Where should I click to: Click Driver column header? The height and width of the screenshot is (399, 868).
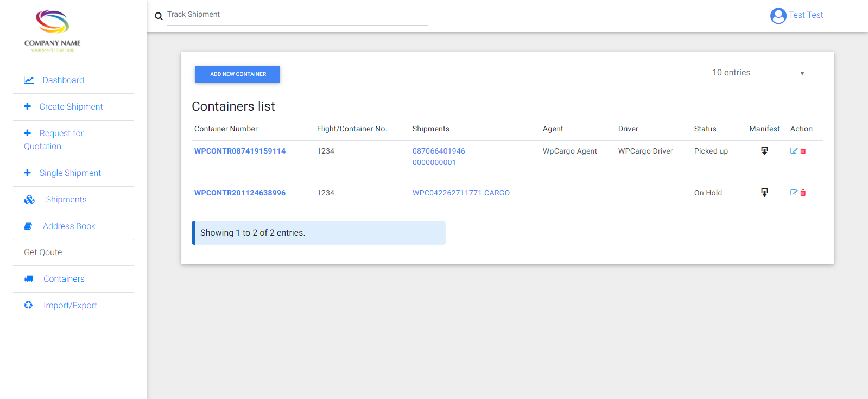(x=628, y=129)
